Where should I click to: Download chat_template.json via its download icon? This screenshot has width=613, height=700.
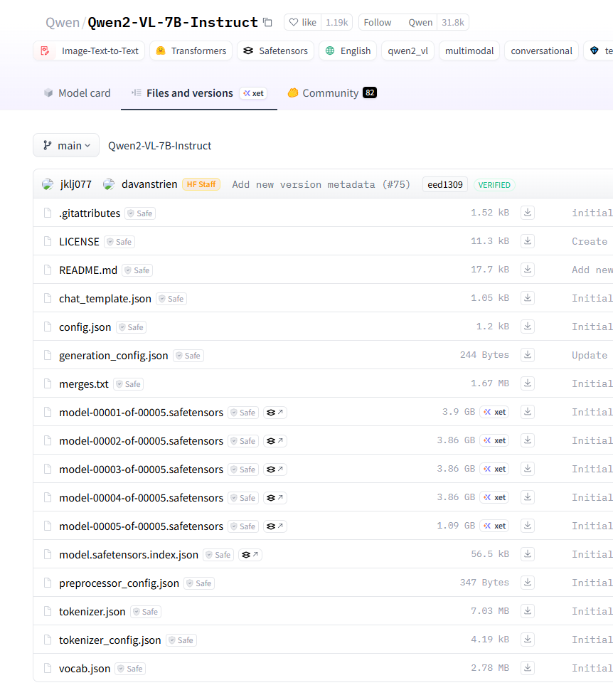(x=528, y=298)
